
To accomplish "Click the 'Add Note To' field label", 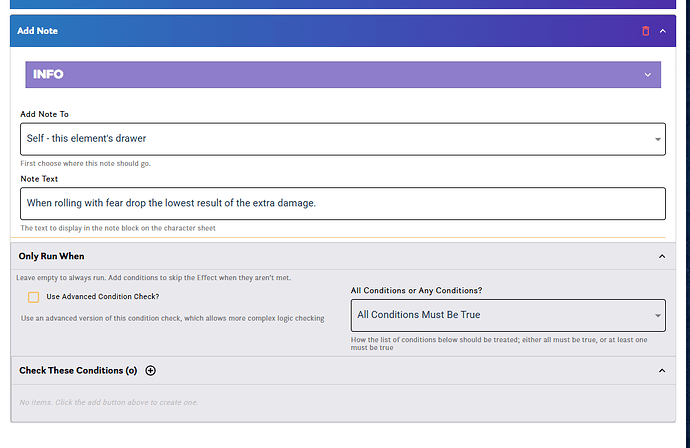I will [x=44, y=114].
